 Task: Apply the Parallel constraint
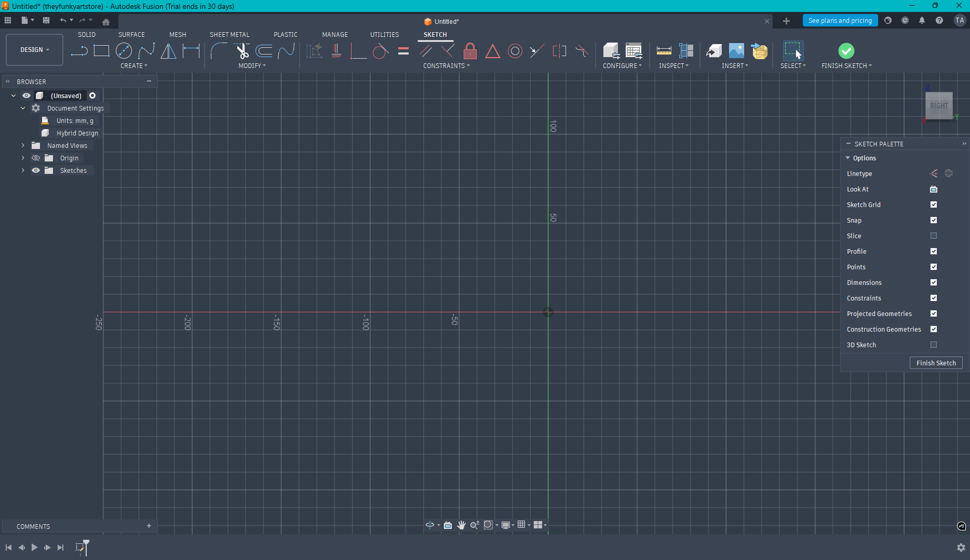click(x=425, y=51)
